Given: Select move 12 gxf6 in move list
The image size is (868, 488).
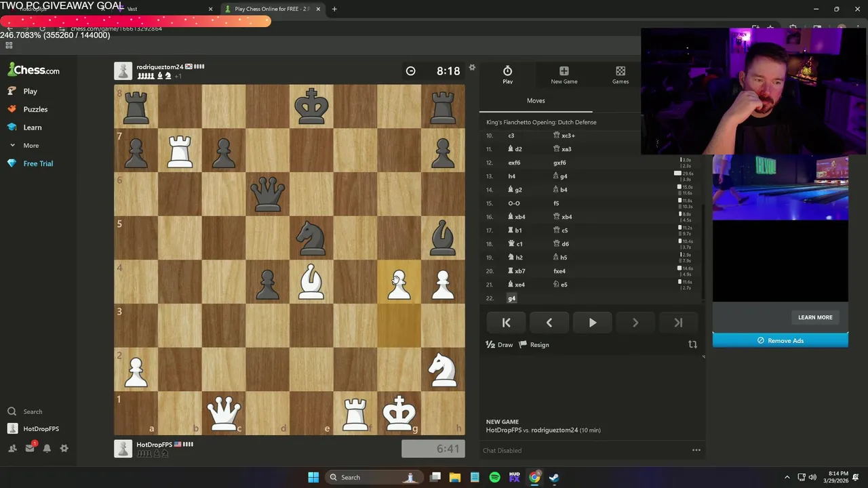Looking at the screenshot, I should [x=559, y=163].
